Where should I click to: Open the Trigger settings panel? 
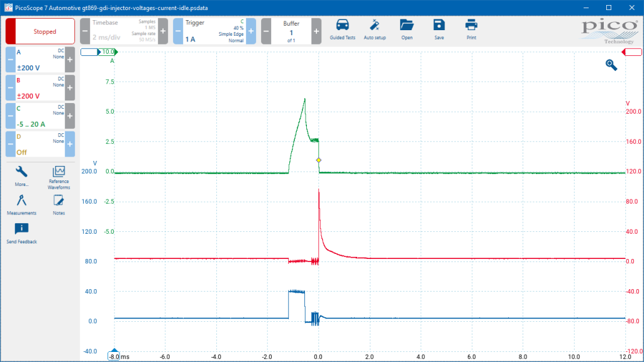(214, 31)
